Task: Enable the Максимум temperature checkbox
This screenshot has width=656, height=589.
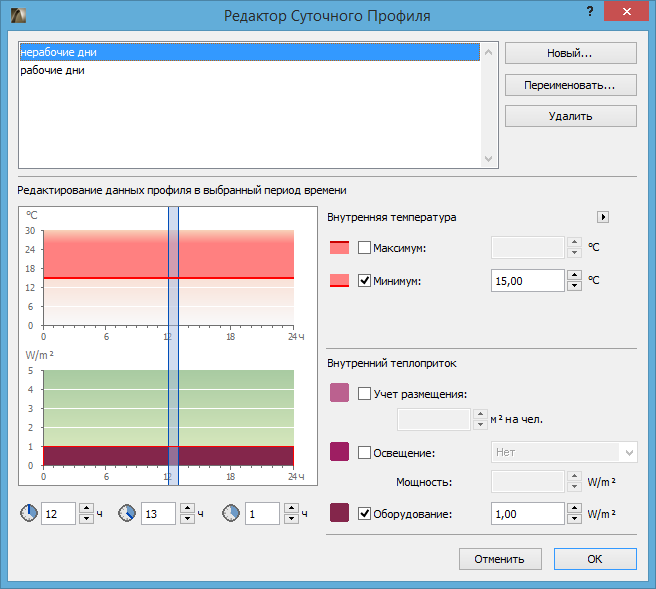Action: (x=364, y=248)
